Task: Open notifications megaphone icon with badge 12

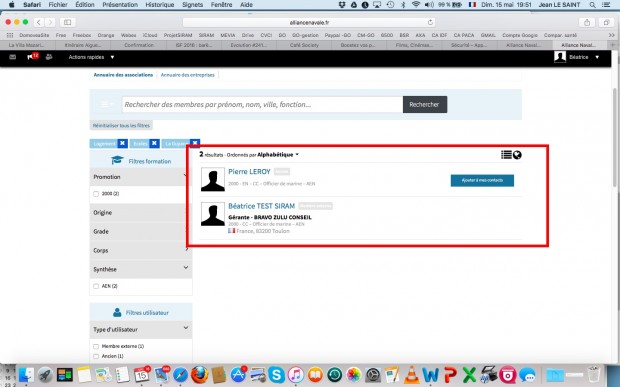Action: click(32, 57)
